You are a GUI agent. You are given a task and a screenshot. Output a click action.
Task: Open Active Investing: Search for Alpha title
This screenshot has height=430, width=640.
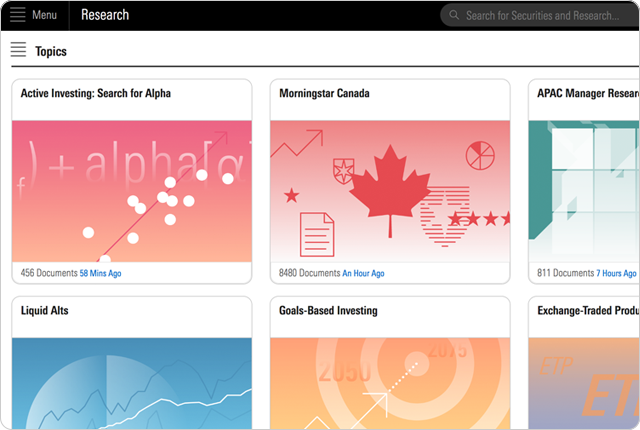96,94
